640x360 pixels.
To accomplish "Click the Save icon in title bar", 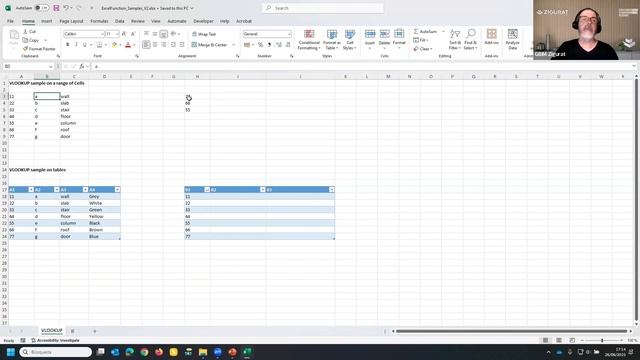I will (x=56, y=8).
